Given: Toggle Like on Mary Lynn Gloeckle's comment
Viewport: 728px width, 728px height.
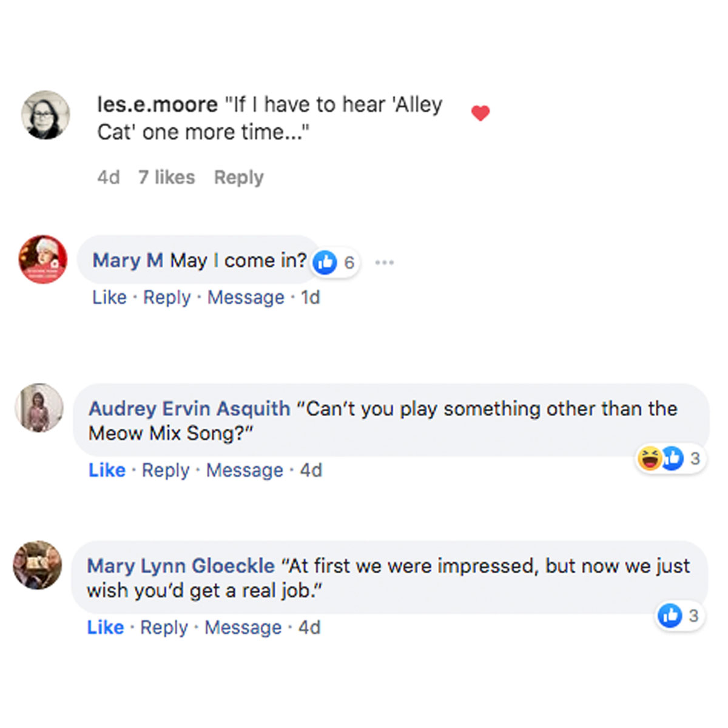Looking at the screenshot, I should coord(106,627).
